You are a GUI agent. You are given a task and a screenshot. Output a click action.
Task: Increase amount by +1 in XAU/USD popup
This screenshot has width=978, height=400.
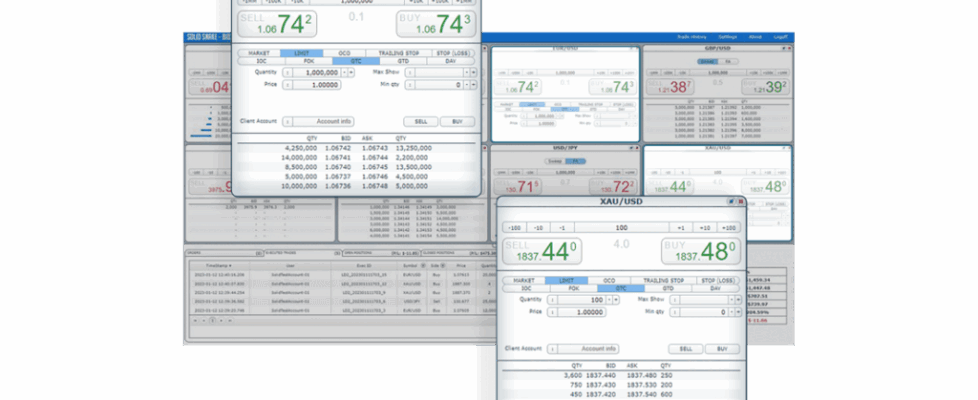(680, 228)
